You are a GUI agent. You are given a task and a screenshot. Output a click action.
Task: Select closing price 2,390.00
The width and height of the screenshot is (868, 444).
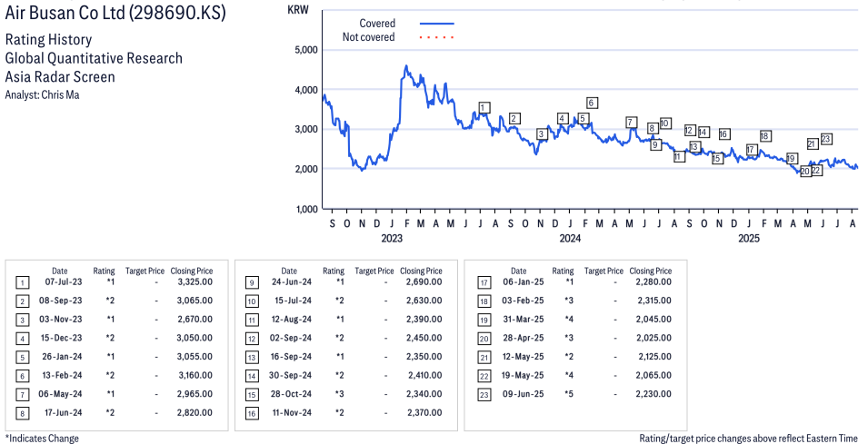coord(424,319)
